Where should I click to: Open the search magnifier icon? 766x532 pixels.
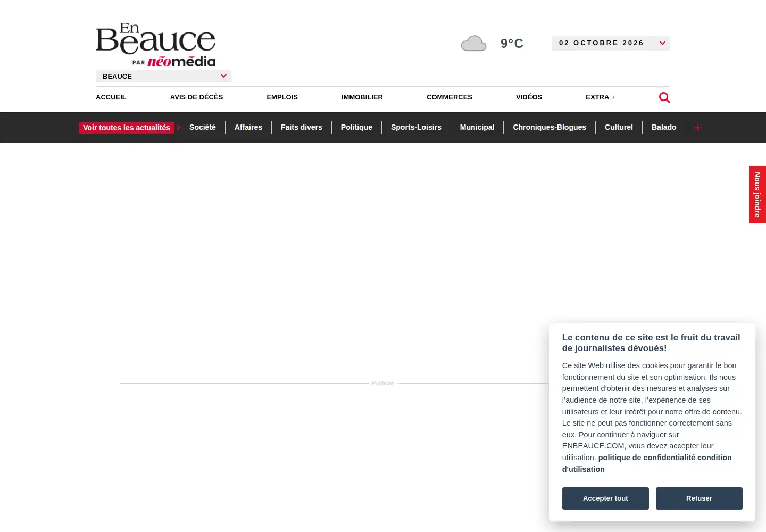click(664, 97)
